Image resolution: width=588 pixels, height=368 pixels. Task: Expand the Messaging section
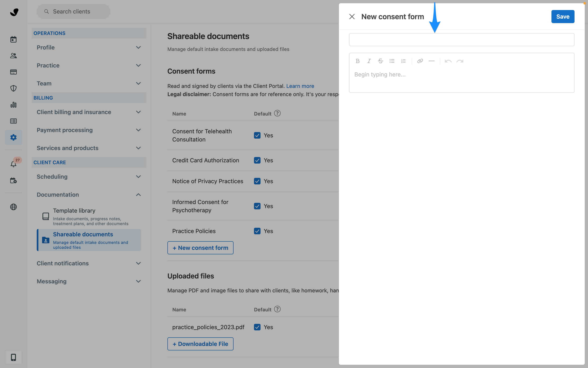[x=89, y=281]
